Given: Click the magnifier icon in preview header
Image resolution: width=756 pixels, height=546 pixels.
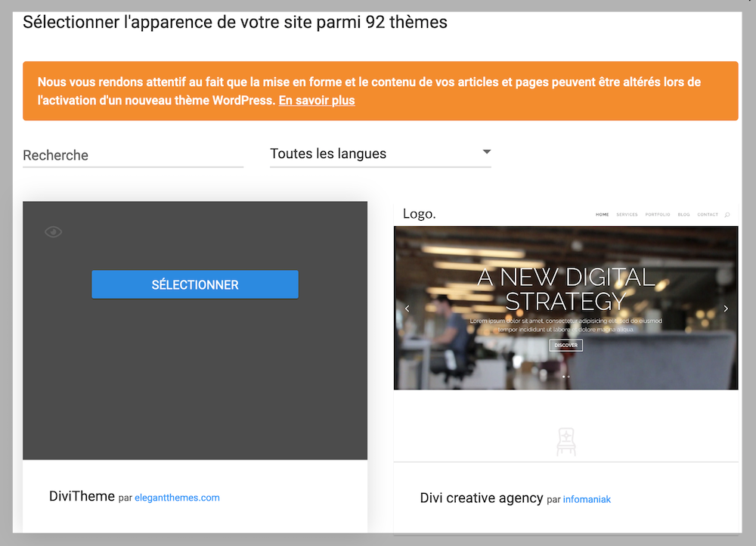Looking at the screenshot, I should pyautogui.click(x=727, y=215).
